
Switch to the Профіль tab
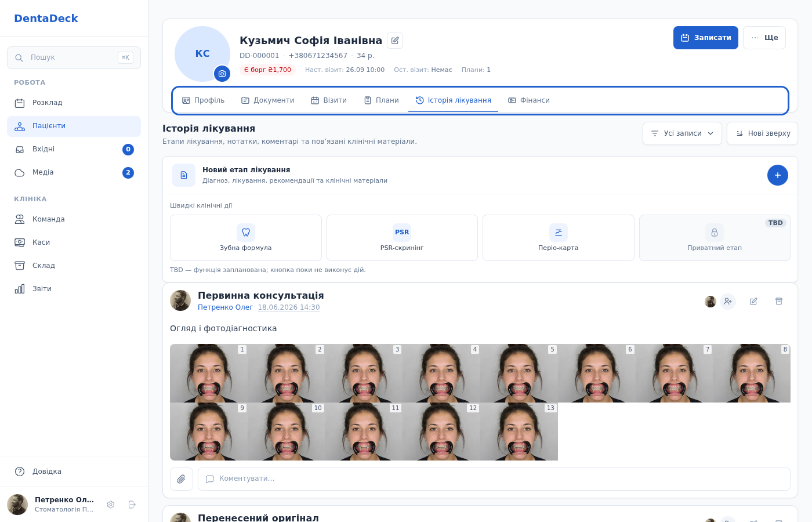click(x=204, y=100)
